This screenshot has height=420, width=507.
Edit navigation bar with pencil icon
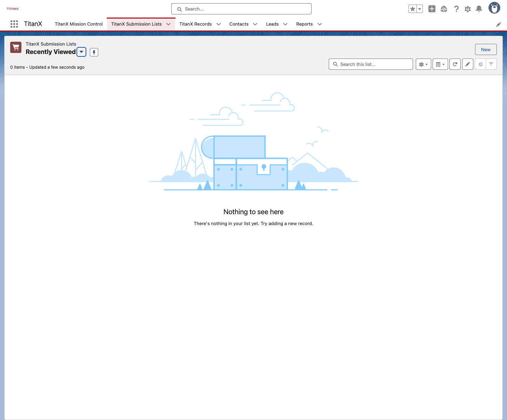click(x=498, y=25)
